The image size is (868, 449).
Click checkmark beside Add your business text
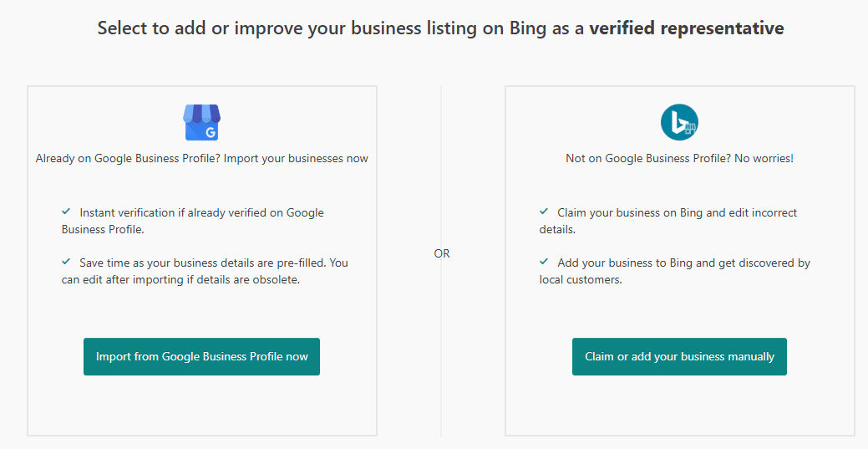[544, 263]
